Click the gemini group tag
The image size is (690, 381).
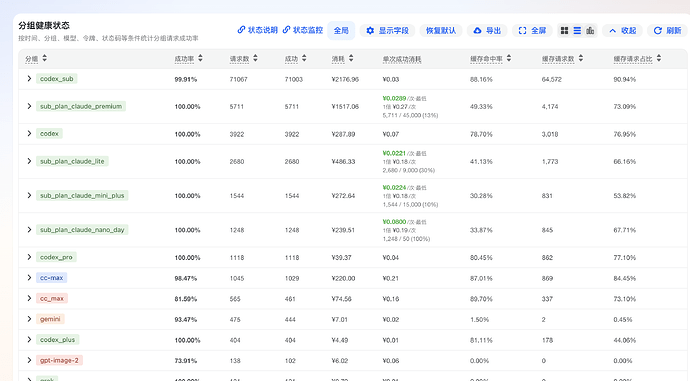(50, 319)
